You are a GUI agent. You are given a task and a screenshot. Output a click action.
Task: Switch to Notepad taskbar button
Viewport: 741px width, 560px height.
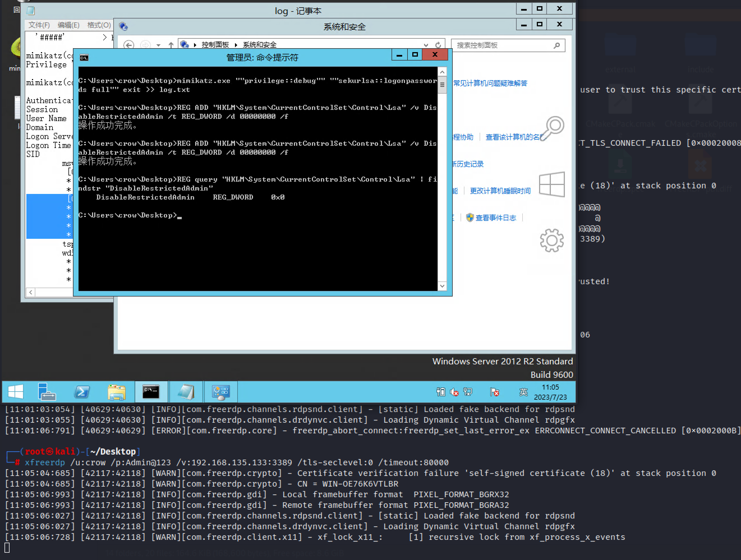point(186,392)
